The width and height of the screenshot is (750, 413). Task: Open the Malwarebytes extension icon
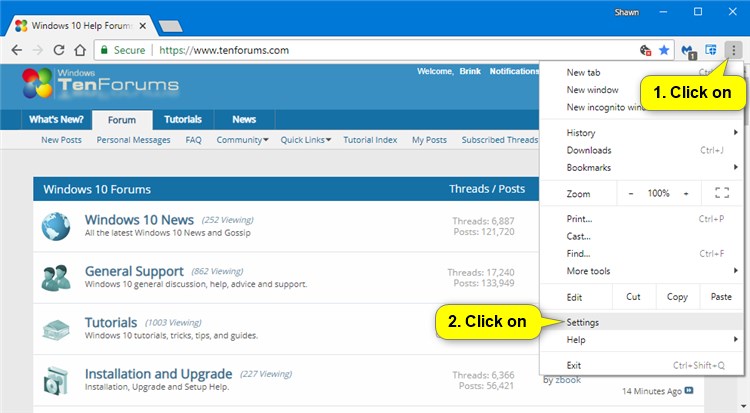pyautogui.click(x=688, y=51)
